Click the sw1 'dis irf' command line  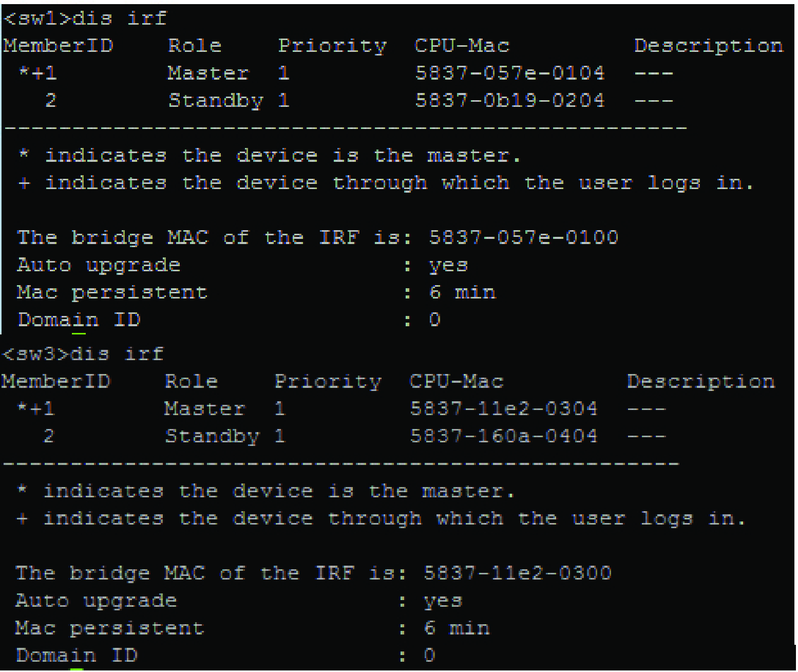point(85,18)
